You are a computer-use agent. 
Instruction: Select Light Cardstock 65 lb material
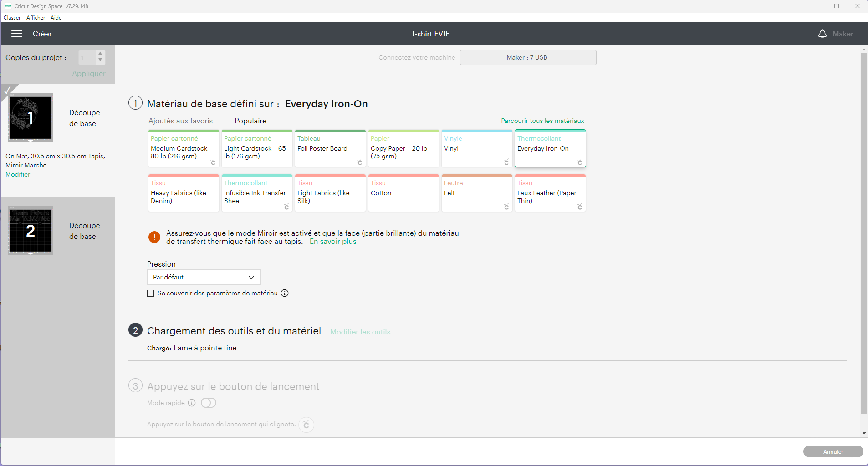point(257,149)
